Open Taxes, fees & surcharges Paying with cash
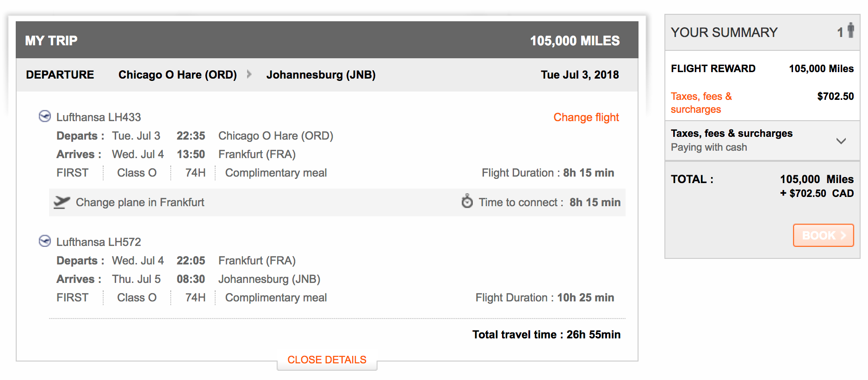 coord(732,140)
